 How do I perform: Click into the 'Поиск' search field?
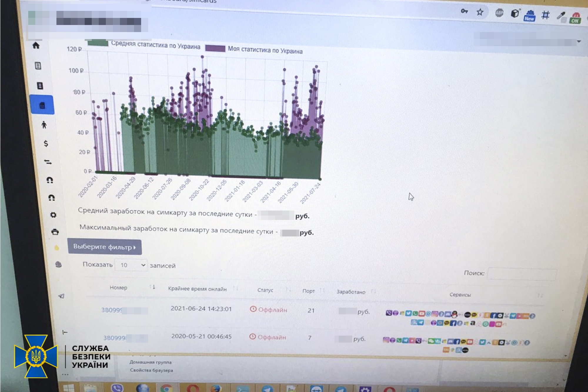click(522, 274)
